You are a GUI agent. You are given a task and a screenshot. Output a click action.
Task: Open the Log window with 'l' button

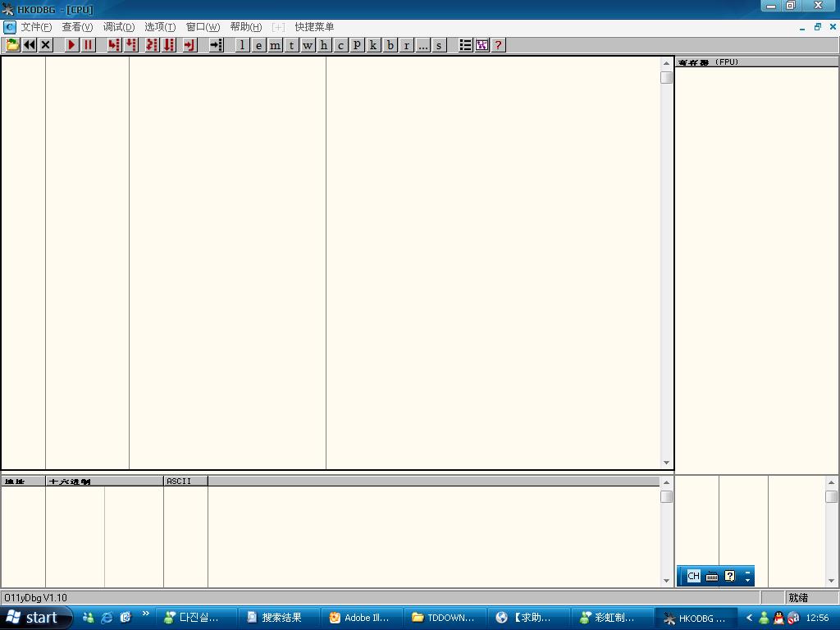(242, 45)
